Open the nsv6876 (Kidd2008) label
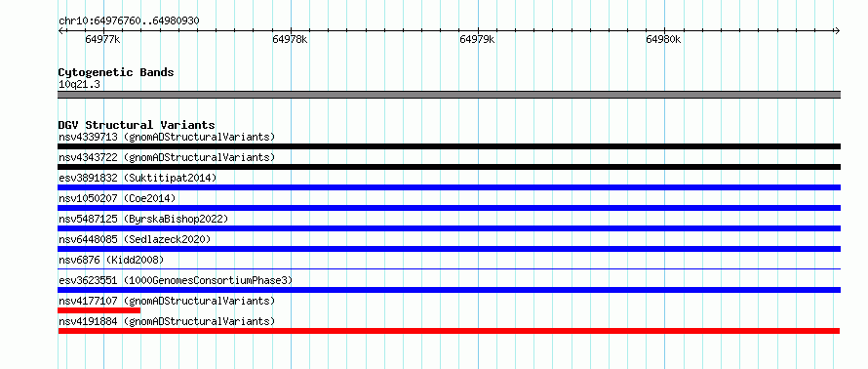Viewport: 868px width, 369px height. coord(111,260)
